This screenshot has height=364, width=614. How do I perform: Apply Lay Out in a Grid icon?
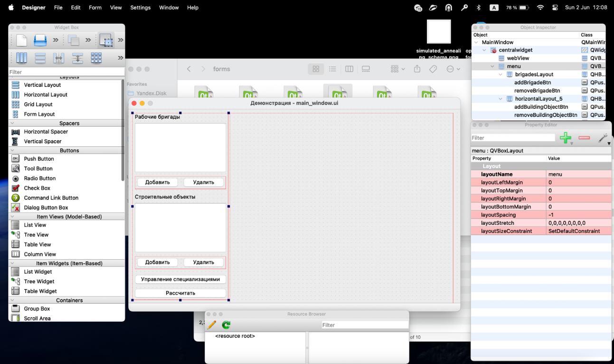pos(96,58)
